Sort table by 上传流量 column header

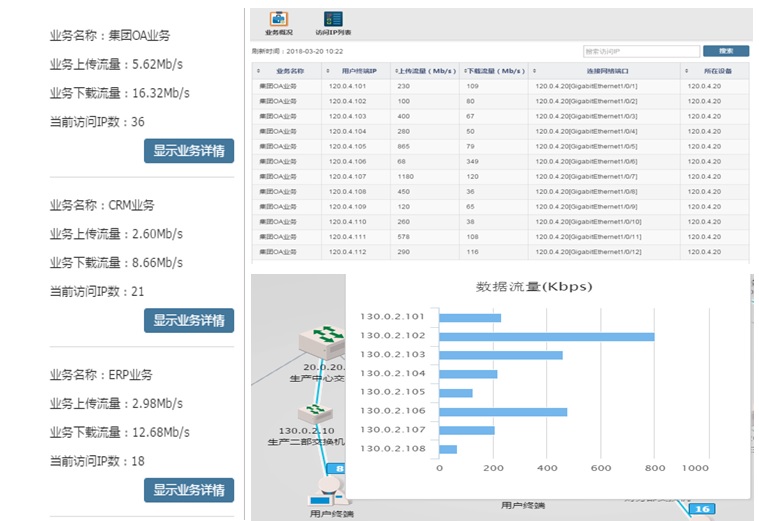427,71
